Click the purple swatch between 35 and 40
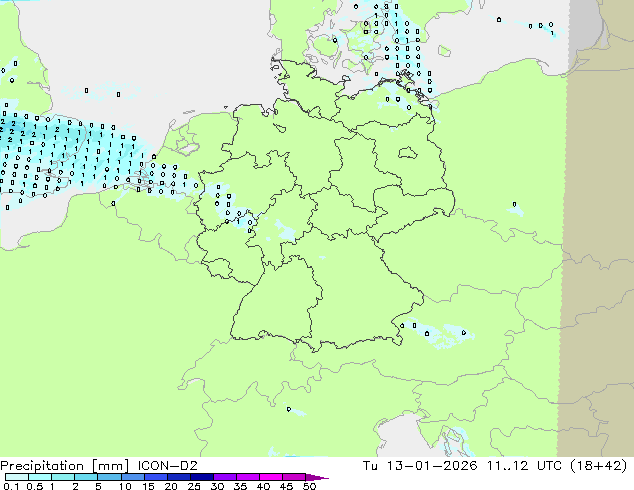This screenshot has height=490, width=634. pos(247,477)
